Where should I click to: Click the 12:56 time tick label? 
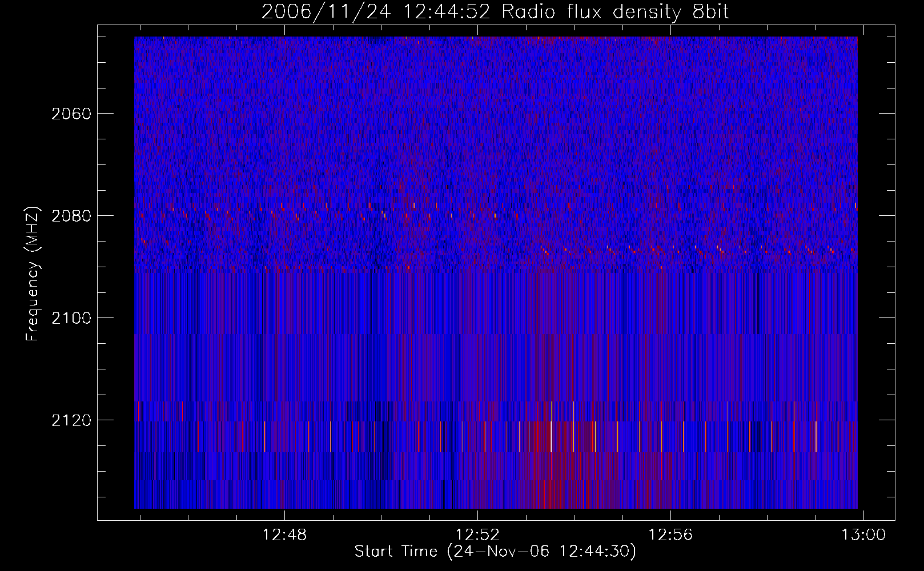tap(670, 534)
